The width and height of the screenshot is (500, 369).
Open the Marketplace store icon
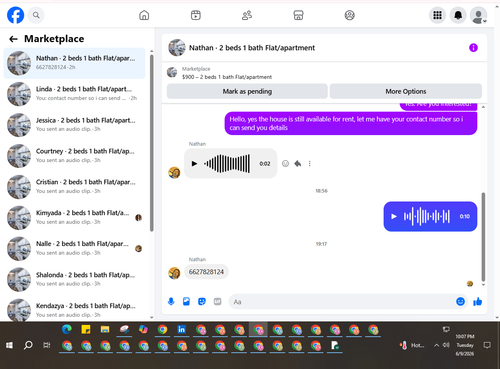click(x=298, y=15)
